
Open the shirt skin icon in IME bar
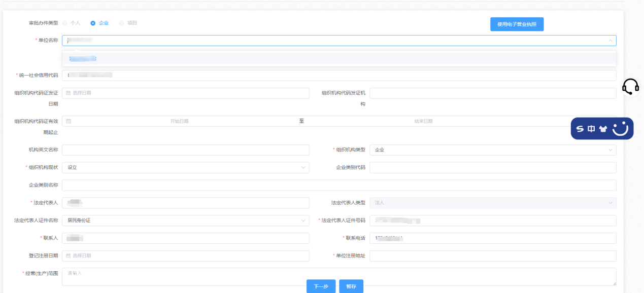[x=603, y=129]
